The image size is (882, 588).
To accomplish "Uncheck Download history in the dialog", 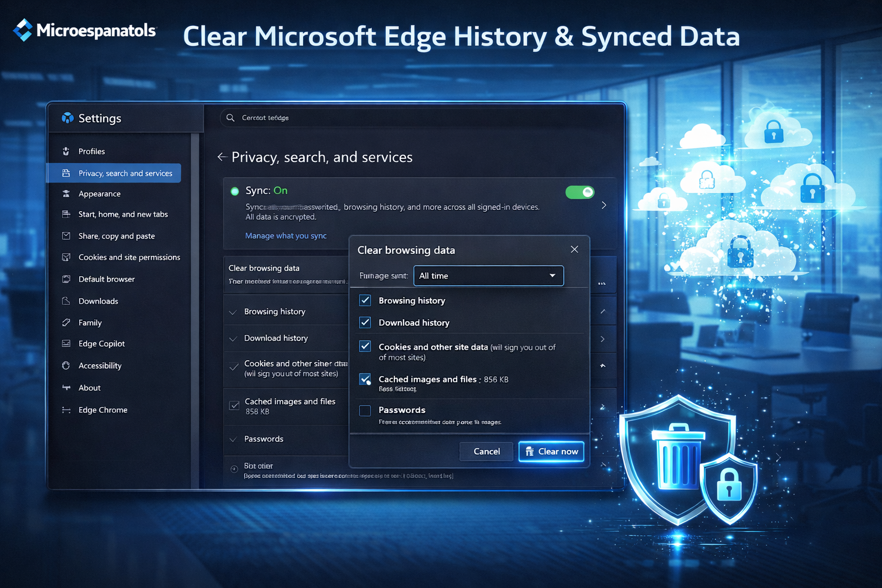I will click(365, 323).
